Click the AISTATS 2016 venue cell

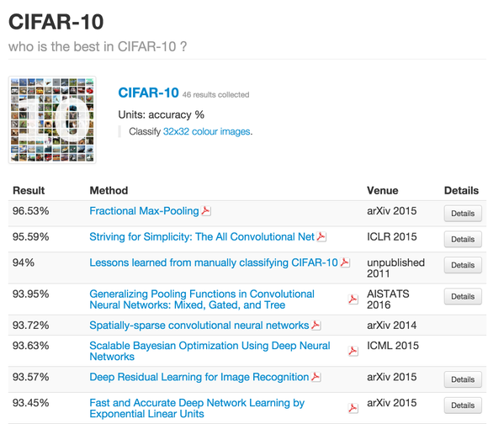pyautogui.click(x=388, y=299)
